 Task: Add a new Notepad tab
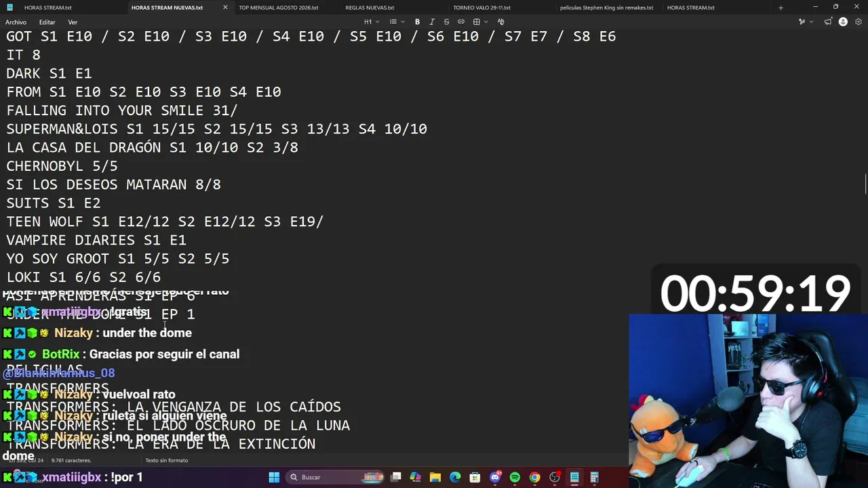(x=781, y=7)
